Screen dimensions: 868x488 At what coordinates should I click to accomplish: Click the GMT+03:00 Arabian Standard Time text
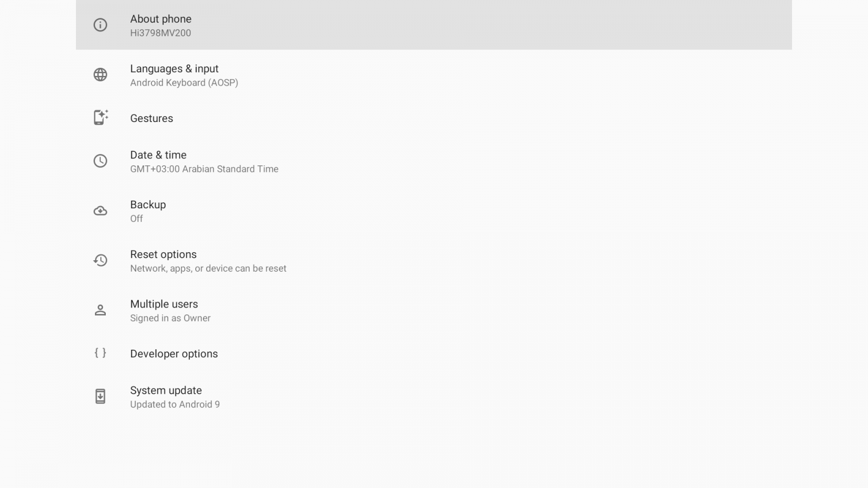(204, 169)
